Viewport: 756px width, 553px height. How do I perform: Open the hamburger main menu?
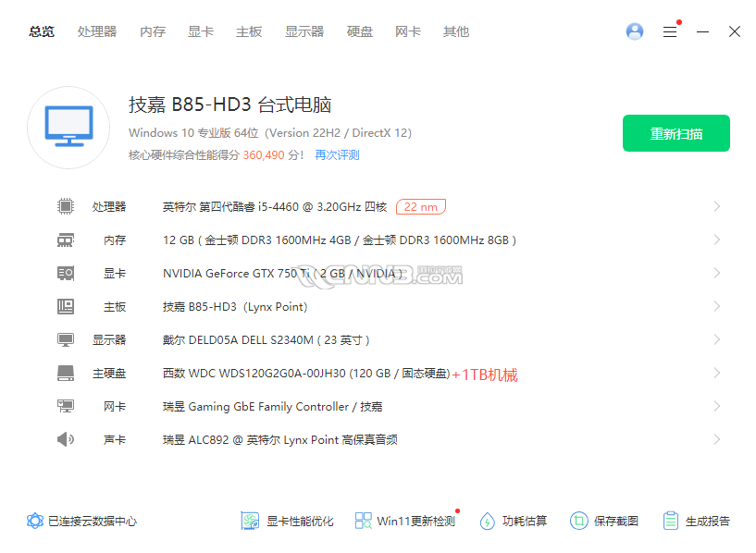pyautogui.click(x=670, y=31)
